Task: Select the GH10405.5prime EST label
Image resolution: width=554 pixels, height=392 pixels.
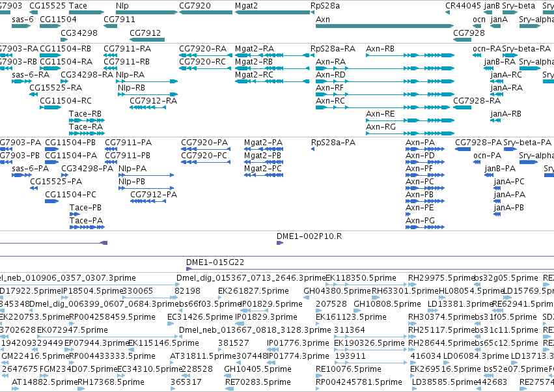Action: pos(258,369)
